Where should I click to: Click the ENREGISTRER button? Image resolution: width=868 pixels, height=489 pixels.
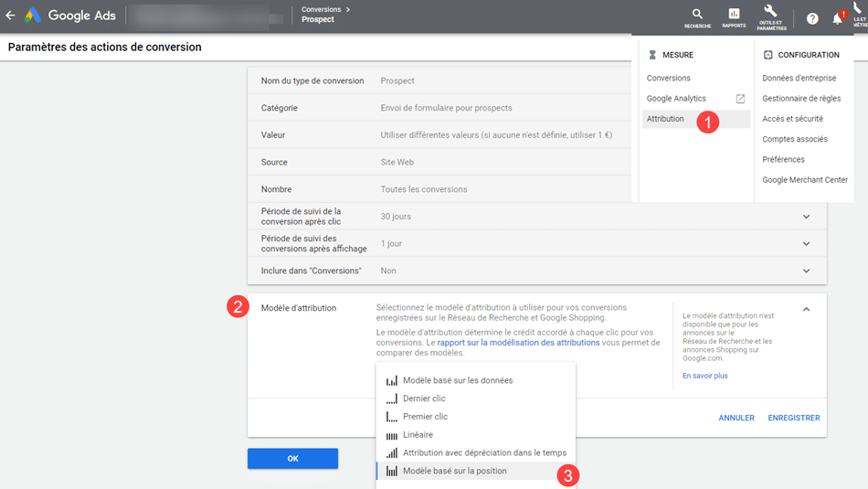[x=794, y=418]
